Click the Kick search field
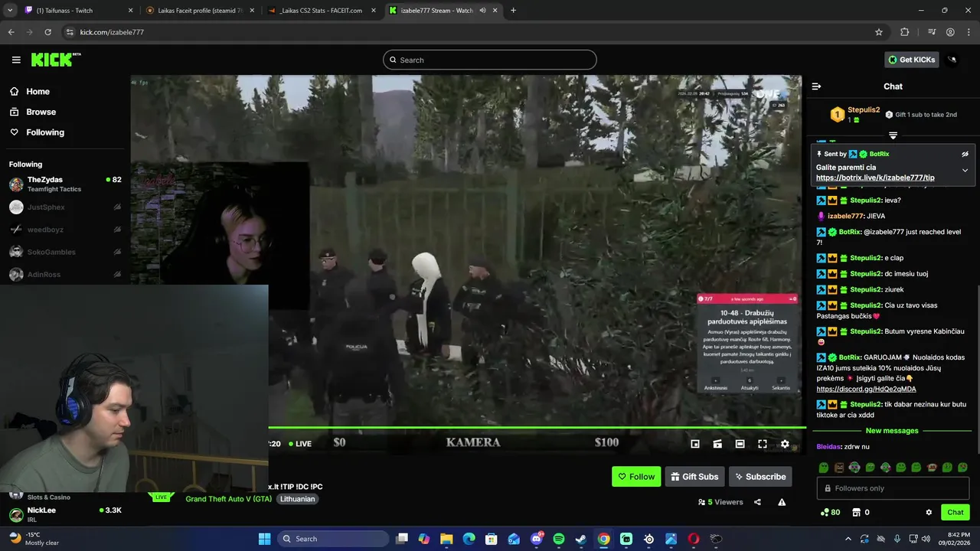The width and height of the screenshot is (980, 551). [x=490, y=60]
